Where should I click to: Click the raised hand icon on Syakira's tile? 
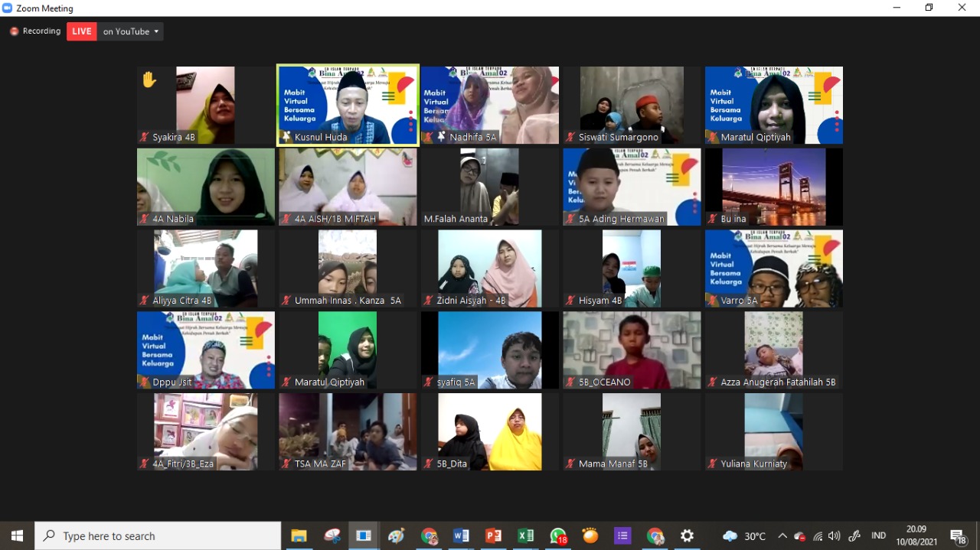[x=149, y=79]
